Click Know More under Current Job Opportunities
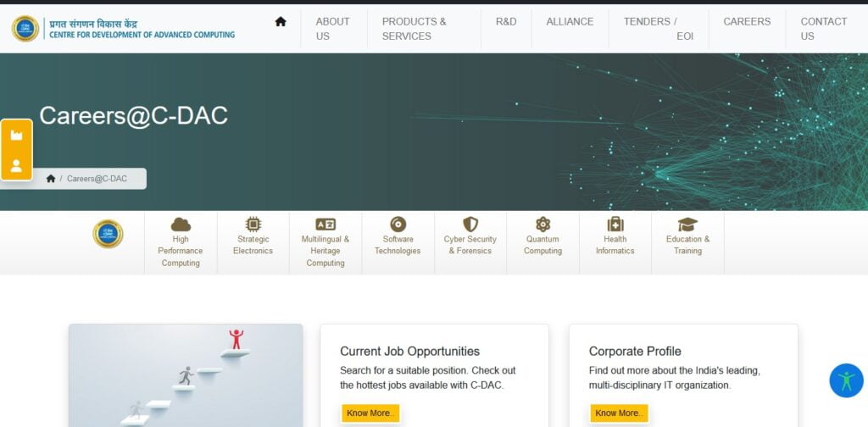The image size is (868, 427). [x=370, y=413]
